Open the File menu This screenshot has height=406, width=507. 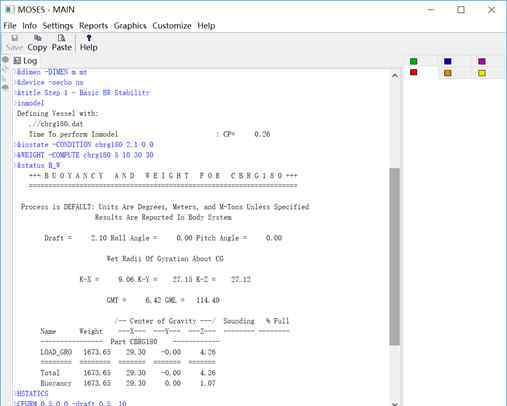pyautogui.click(x=10, y=26)
